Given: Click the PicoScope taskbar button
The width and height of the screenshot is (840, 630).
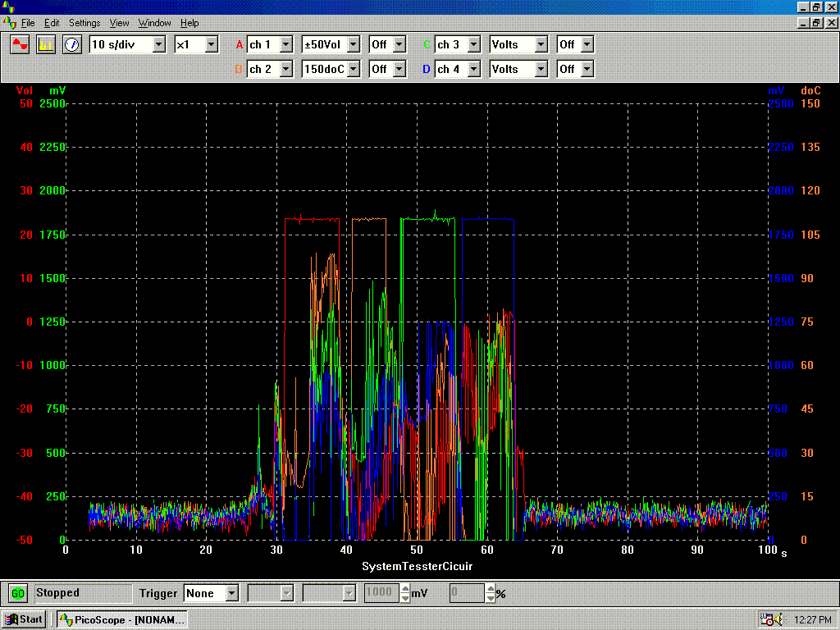Looking at the screenshot, I should [x=122, y=619].
